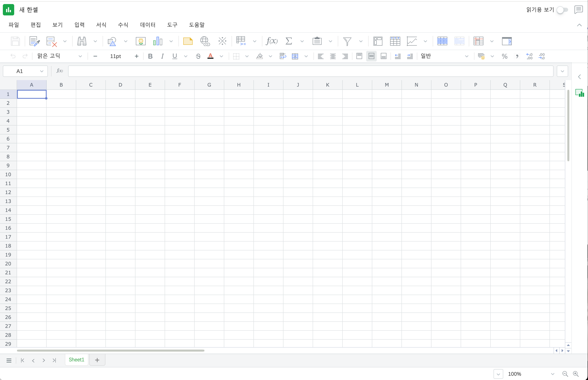Screen dimensions: 588x380
Task: Toggle italic formatting
Action: pyautogui.click(x=162, y=56)
